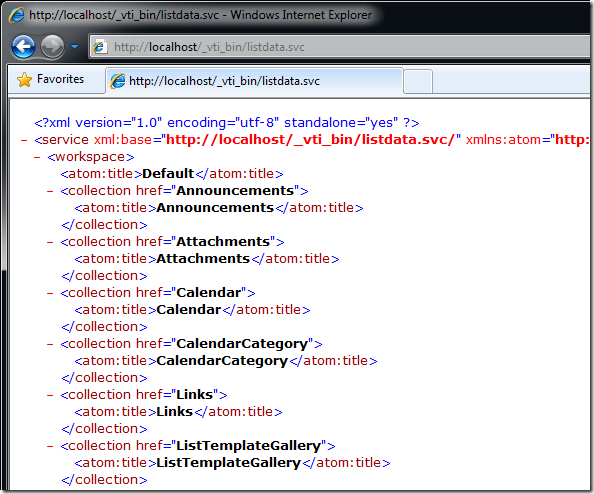
Task: Collapse the Announcements collection node
Action: click(x=50, y=191)
